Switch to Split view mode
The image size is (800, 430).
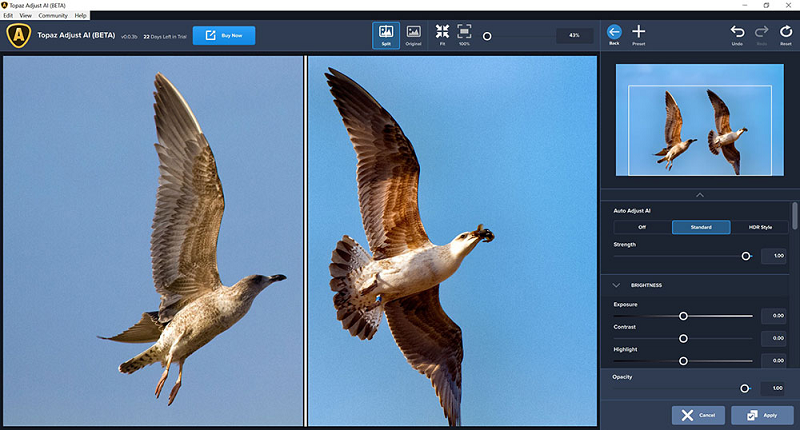(x=386, y=35)
